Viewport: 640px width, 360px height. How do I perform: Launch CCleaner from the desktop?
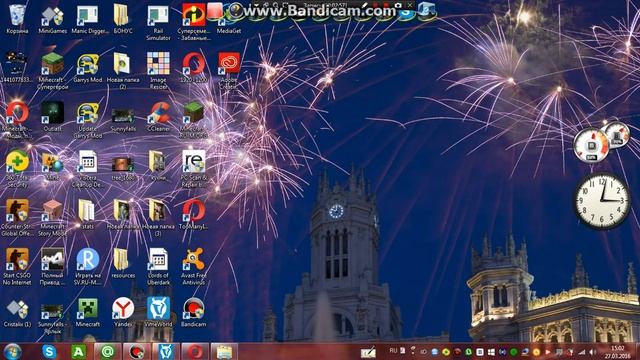pyautogui.click(x=158, y=117)
